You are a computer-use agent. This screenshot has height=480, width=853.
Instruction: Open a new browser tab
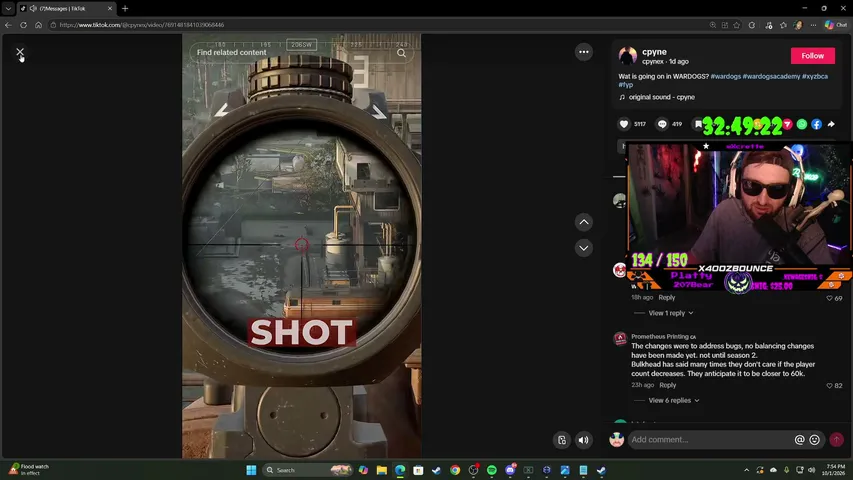click(125, 9)
